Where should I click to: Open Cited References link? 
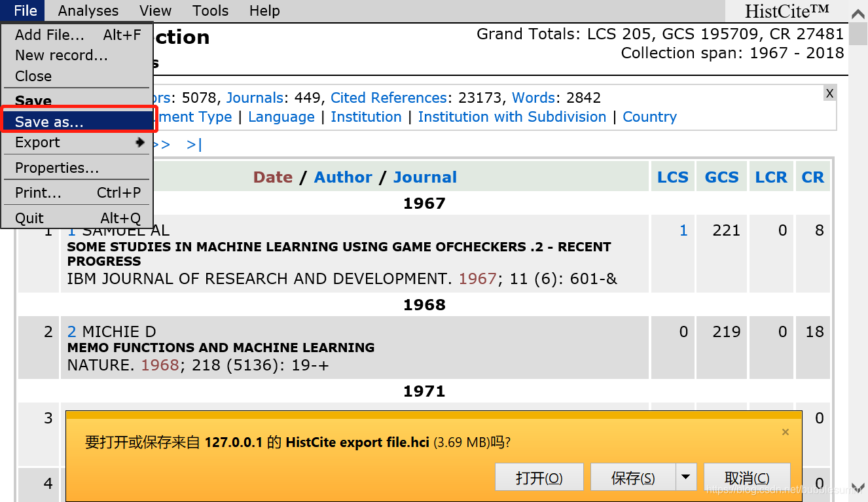tap(389, 98)
